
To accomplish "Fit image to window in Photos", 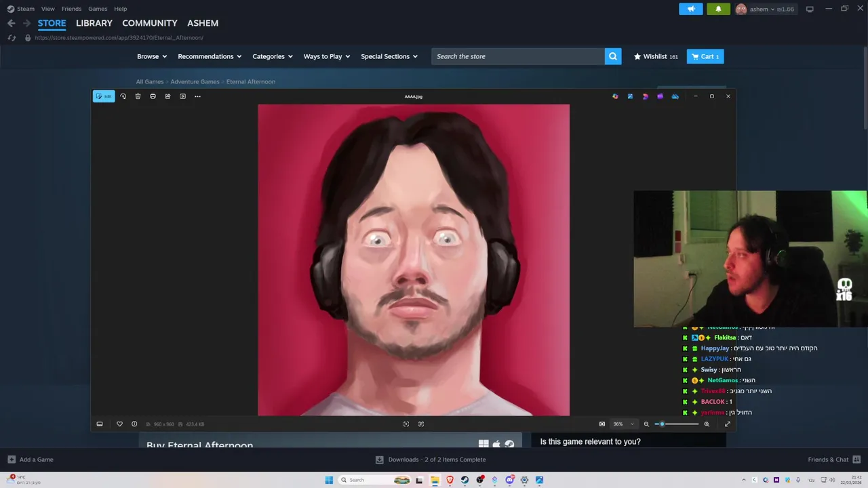I will (406, 424).
